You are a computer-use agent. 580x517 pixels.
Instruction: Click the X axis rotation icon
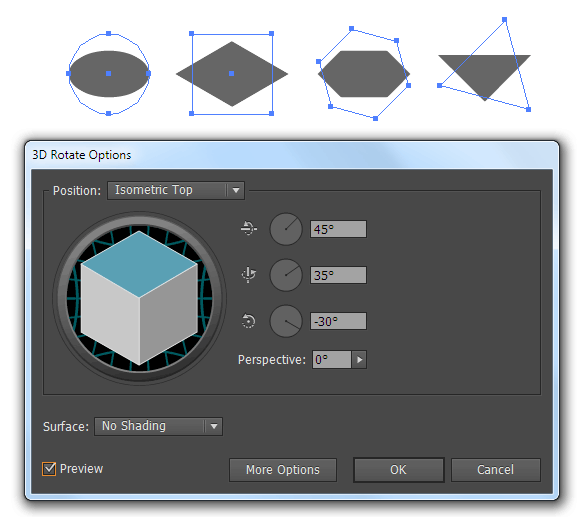tap(249, 229)
